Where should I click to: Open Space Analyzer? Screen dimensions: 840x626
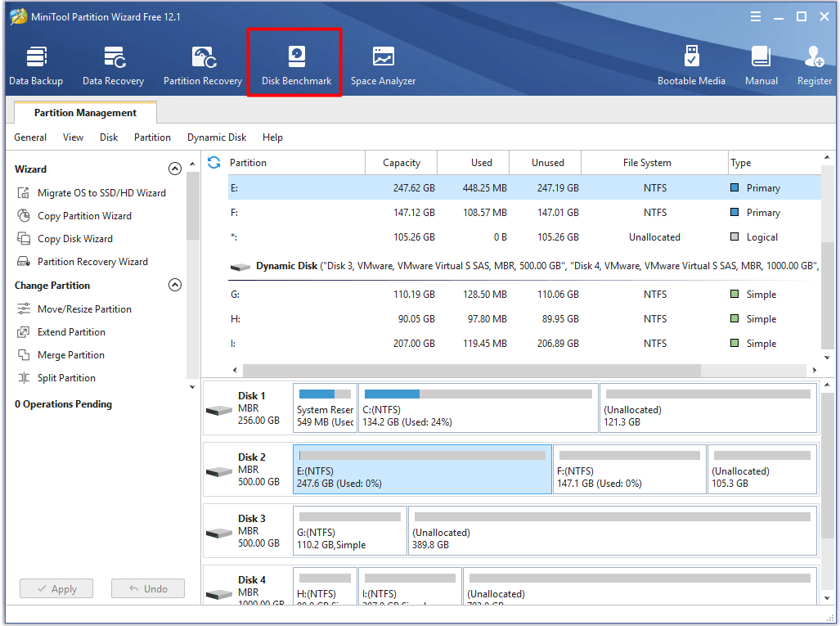tap(383, 65)
